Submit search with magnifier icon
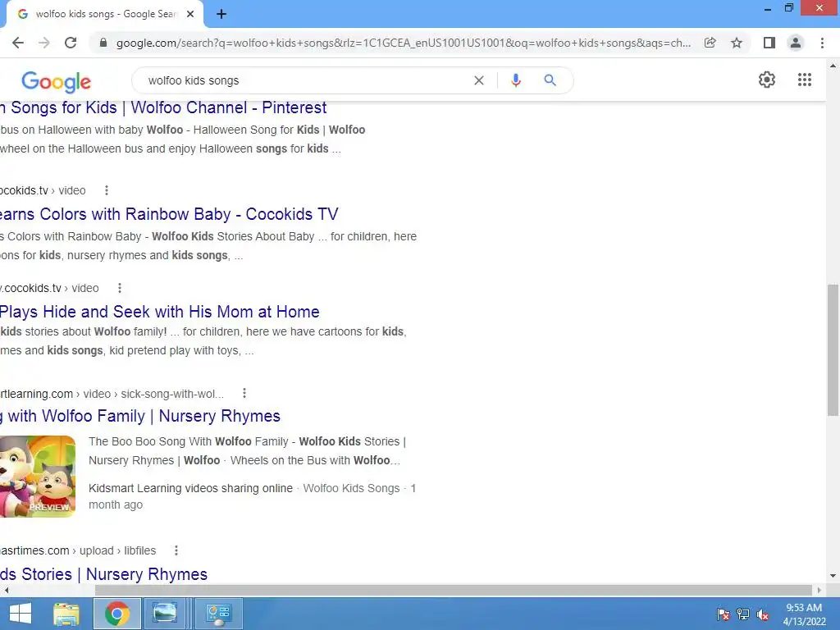The height and width of the screenshot is (630, 840). coord(550,80)
